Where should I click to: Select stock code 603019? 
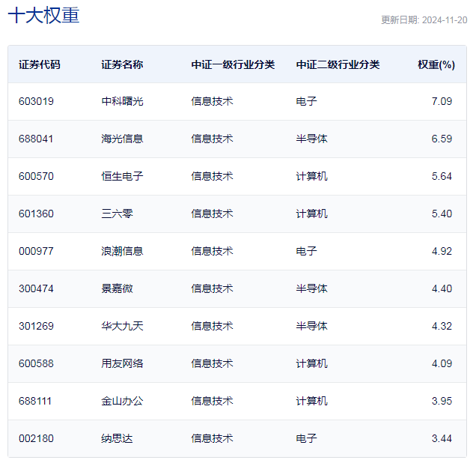(36, 101)
